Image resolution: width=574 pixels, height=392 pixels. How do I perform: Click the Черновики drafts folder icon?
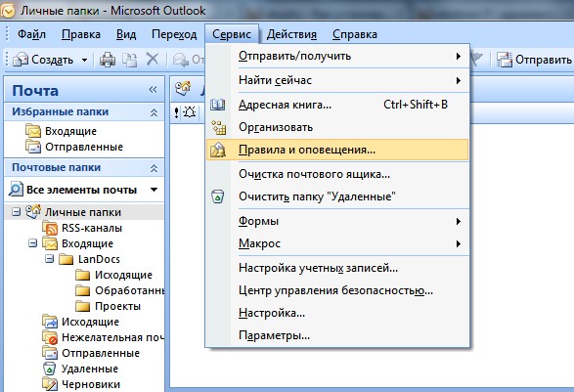pyautogui.click(x=50, y=384)
